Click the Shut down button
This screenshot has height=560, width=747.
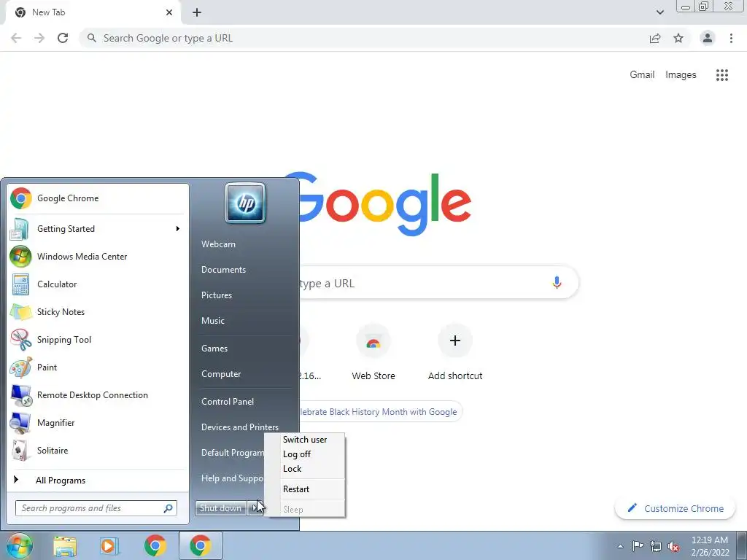point(220,508)
